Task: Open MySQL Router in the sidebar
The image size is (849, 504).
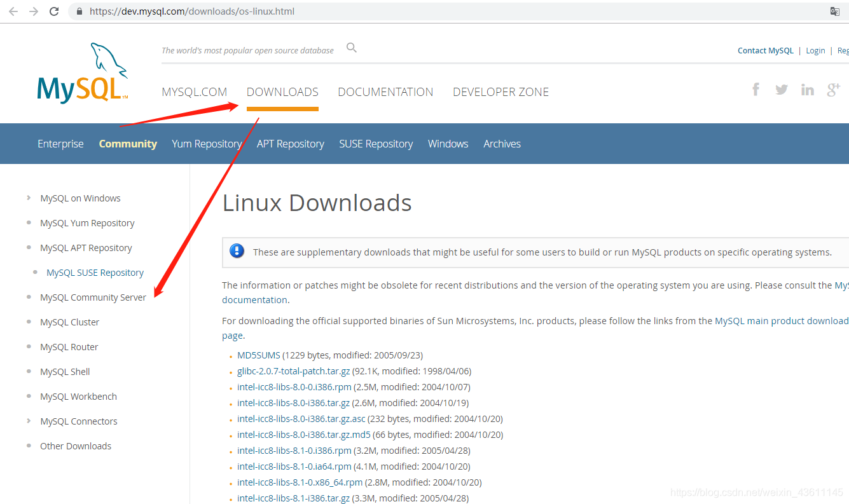Action: click(x=69, y=347)
